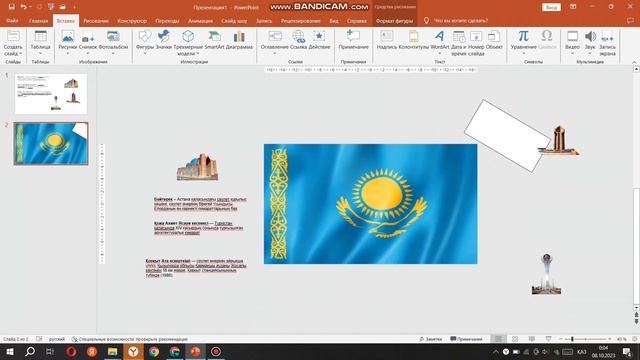Open the WordArt gallery
Screen dimensions: 640x360
[x=439, y=42]
